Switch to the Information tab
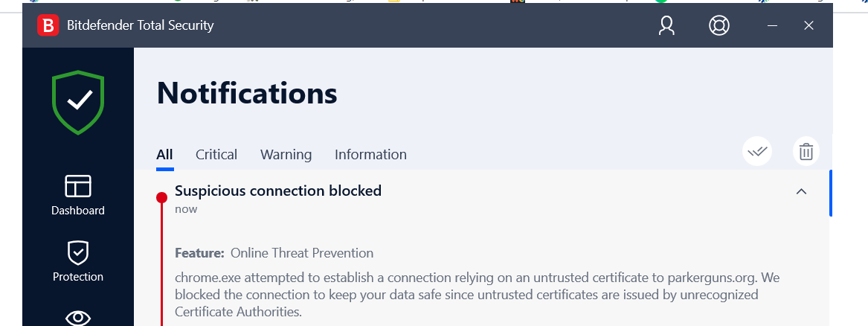The width and height of the screenshot is (868, 326). [370, 155]
